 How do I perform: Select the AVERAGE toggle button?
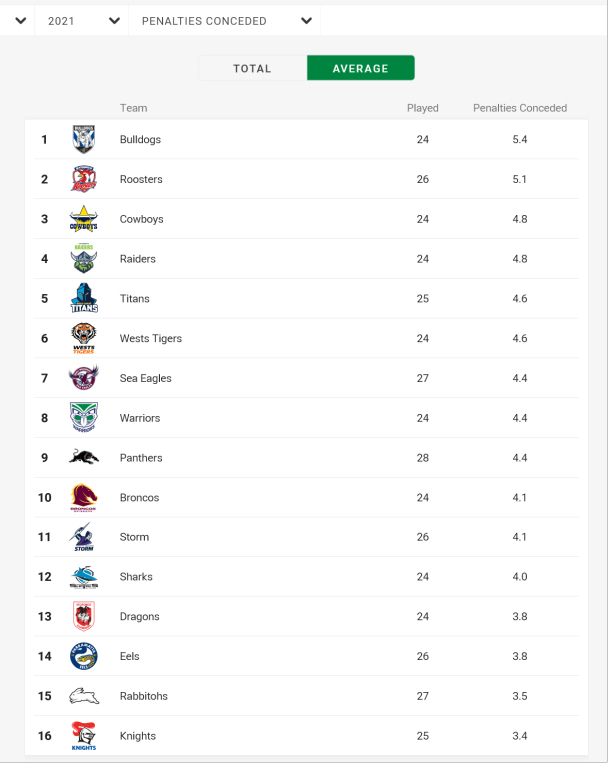point(361,68)
